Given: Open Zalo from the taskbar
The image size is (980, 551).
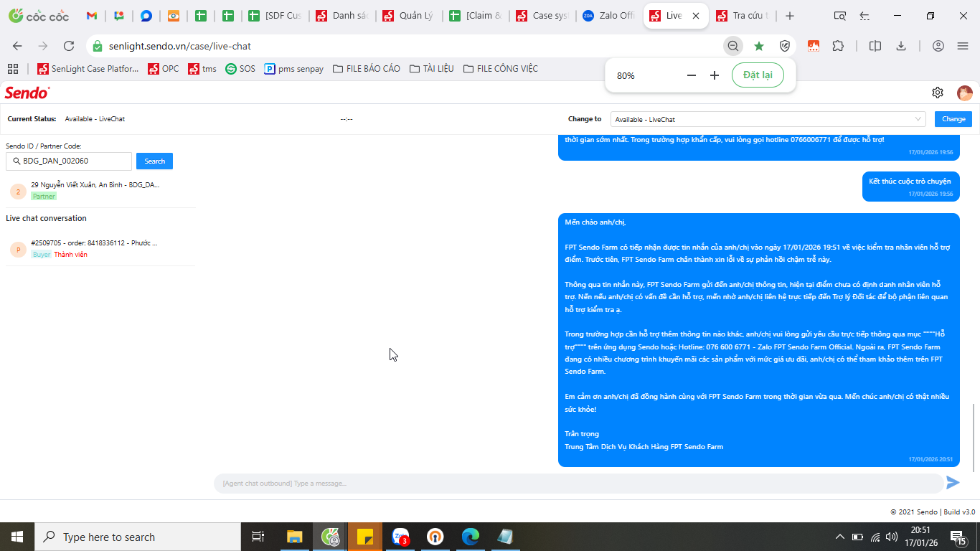Looking at the screenshot, I should pos(400,537).
